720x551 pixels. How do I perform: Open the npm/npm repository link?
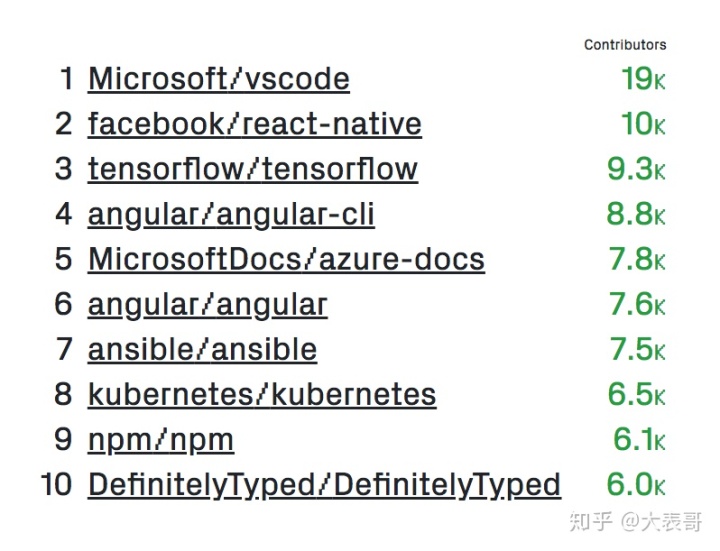(x=161, y=441)
